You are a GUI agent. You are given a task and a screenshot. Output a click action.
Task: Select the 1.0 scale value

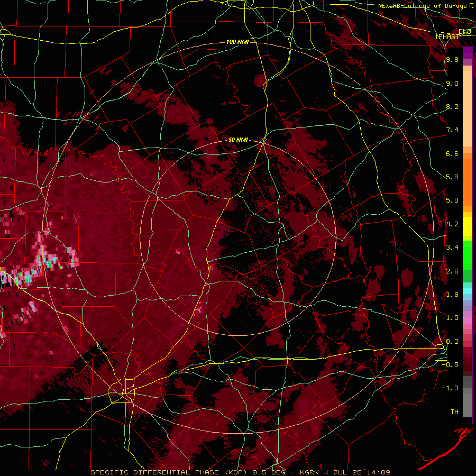(x=452, y=318)
